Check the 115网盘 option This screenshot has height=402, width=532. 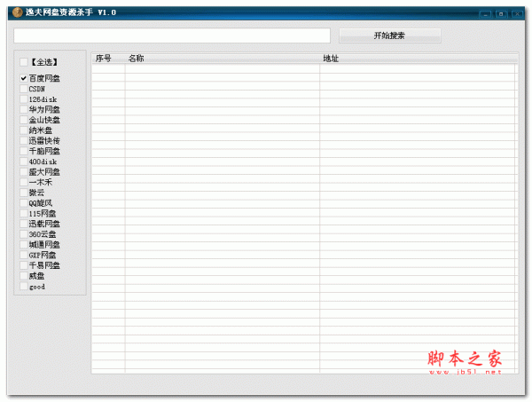tap(23, 213)
